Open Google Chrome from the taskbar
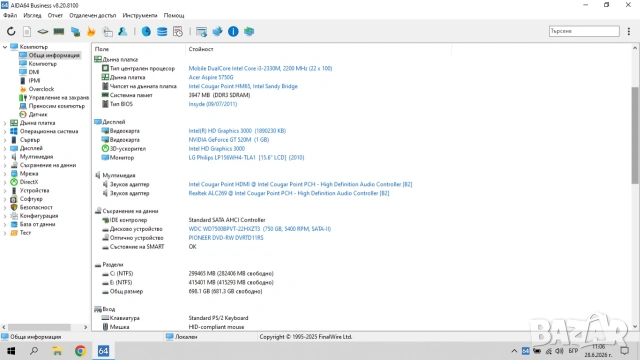 point(80,351)
